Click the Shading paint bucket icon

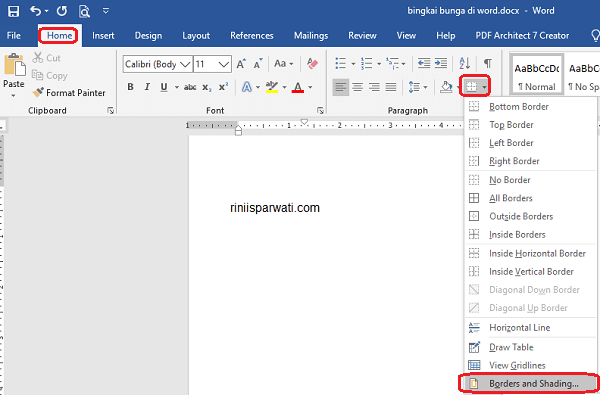(x=446, y=87)
